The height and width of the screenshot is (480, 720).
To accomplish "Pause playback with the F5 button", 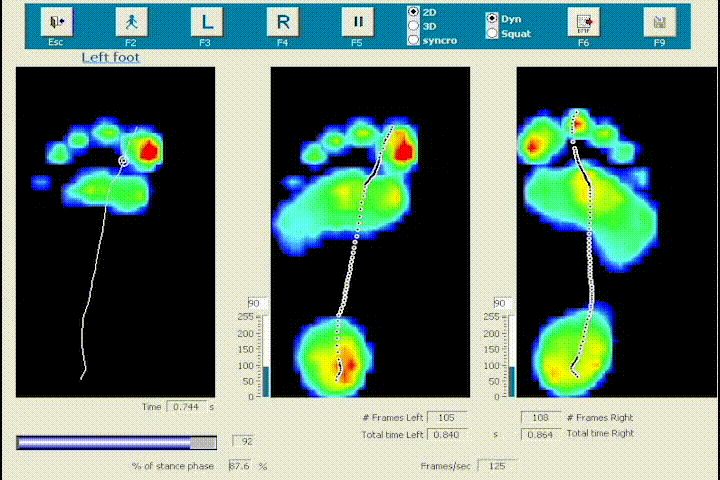I will 358,22.
